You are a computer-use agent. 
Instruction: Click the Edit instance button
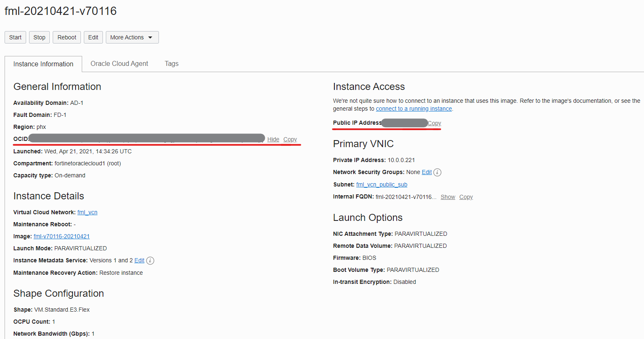click(x=93, y=37)
